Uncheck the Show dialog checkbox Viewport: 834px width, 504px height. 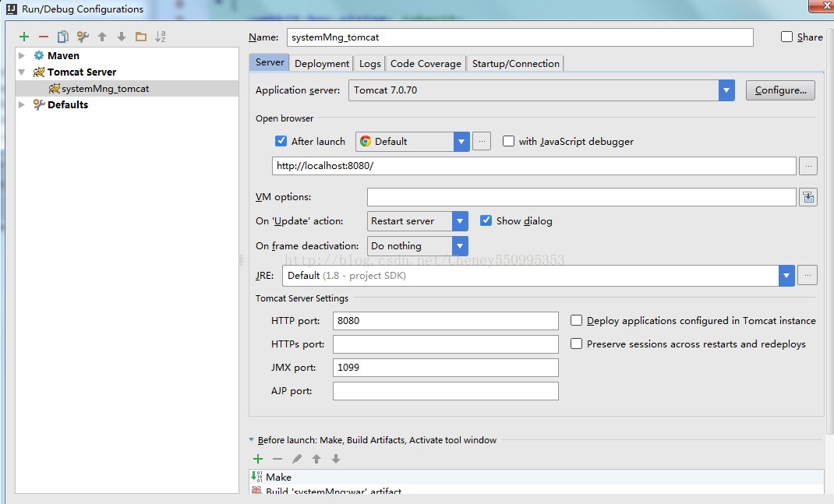coord(486,220)
